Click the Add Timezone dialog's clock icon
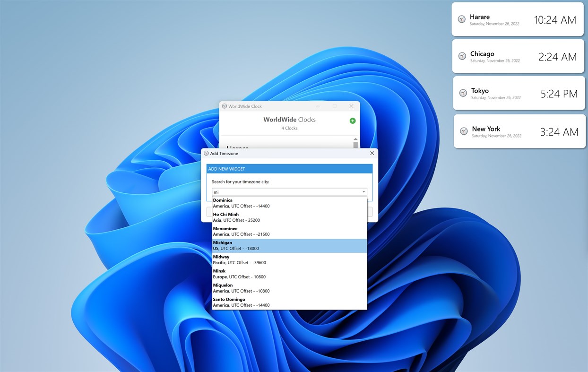 pos(207,153)
